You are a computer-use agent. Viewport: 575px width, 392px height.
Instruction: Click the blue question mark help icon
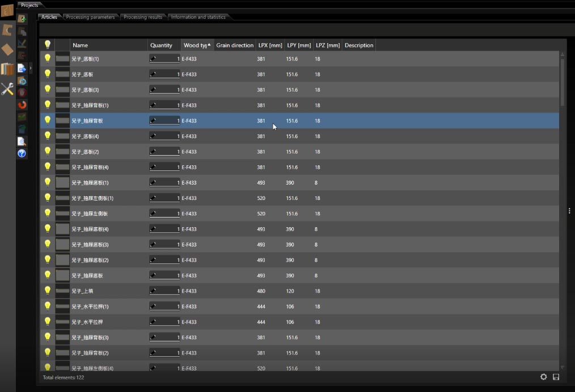coord(22,154)
